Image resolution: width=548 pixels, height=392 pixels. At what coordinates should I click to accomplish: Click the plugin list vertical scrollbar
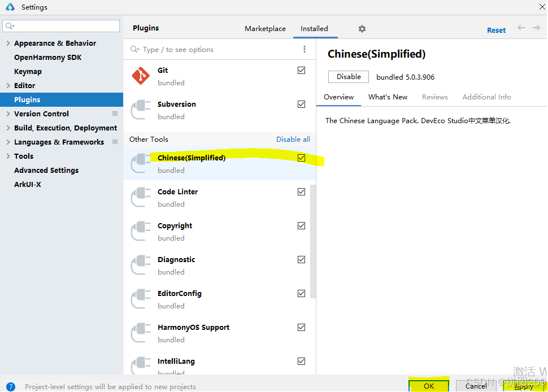pyautogui.click(x=313, y=241)
